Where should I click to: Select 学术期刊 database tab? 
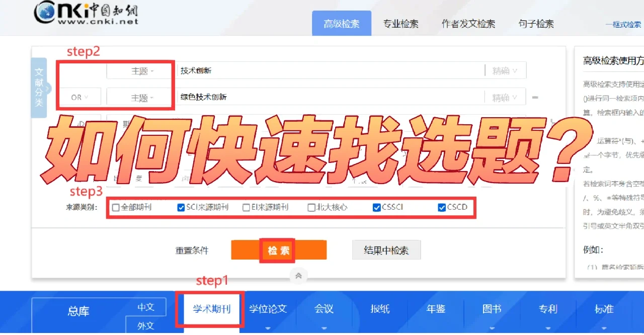[212, 309]
